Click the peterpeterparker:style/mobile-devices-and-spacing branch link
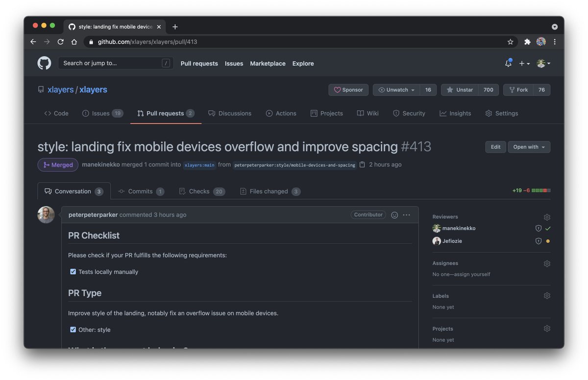Viewport: 588px width, 380px height. [x=294, y=165]
